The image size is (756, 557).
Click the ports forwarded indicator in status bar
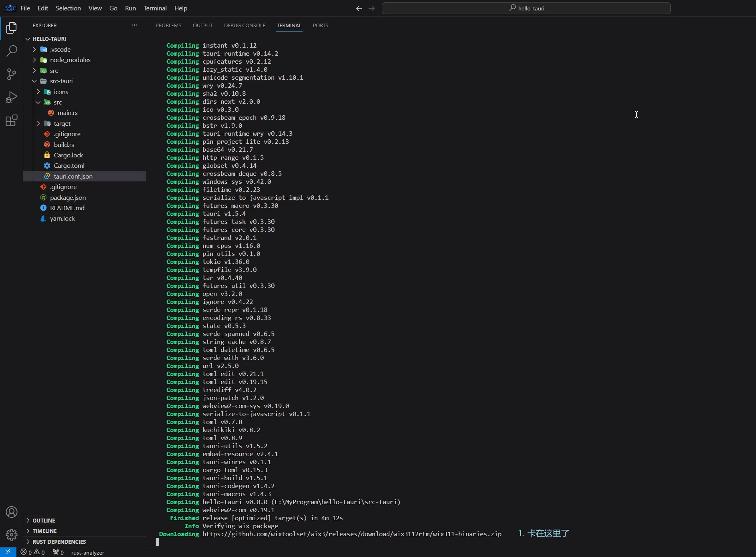pyautogui.click(x=58, y=552)
